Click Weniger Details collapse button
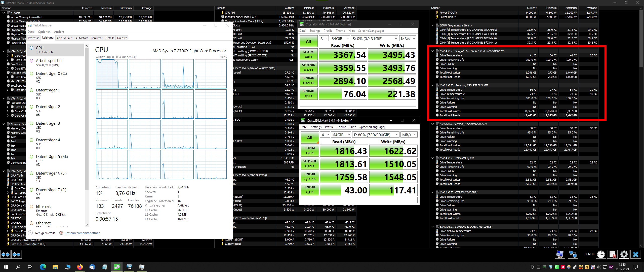 pos(42,233)
